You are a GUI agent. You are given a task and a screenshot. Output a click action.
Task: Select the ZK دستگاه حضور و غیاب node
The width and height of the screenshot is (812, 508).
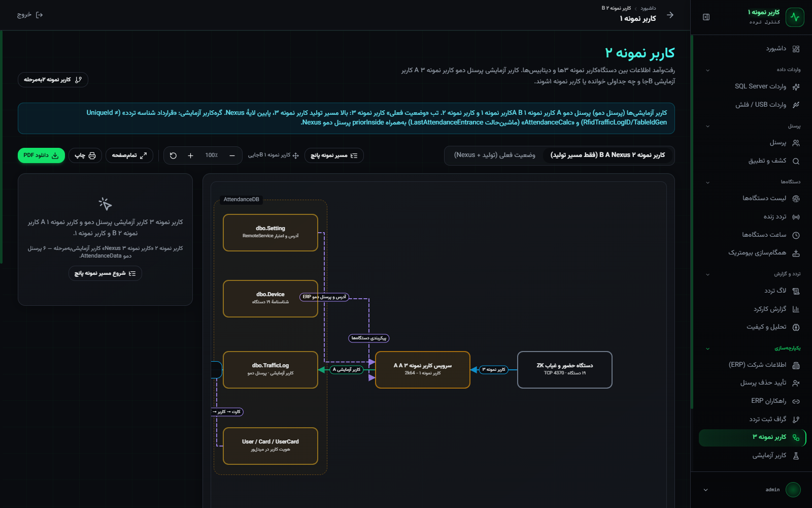pyautogui.click(x=565, y=370)
